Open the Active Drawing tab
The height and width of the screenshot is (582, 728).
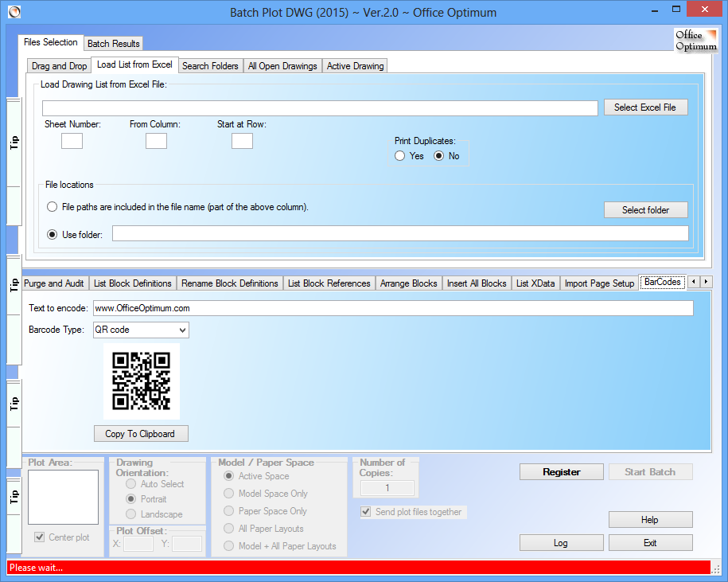[x=355, y=66]
